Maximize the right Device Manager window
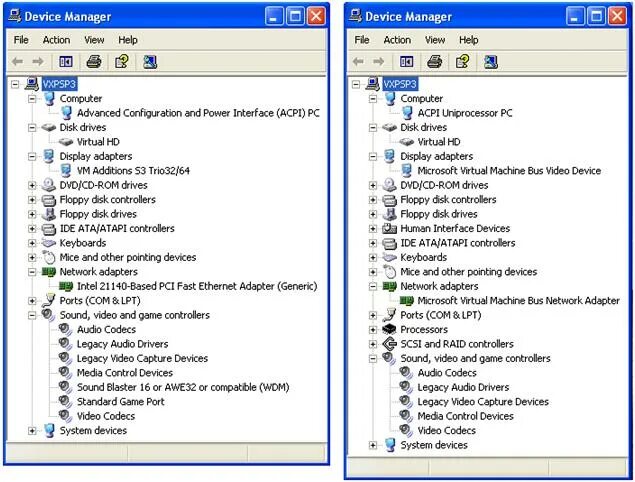 point(595,17)
